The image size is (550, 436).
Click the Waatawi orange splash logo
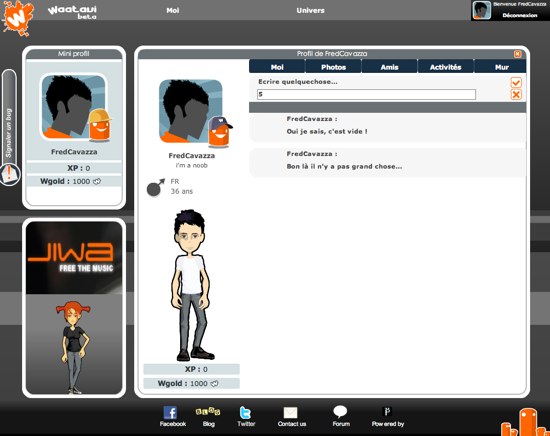tap(18, 18)
